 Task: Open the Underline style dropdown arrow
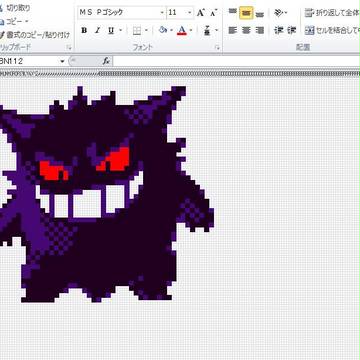click(x=120, y=30)
